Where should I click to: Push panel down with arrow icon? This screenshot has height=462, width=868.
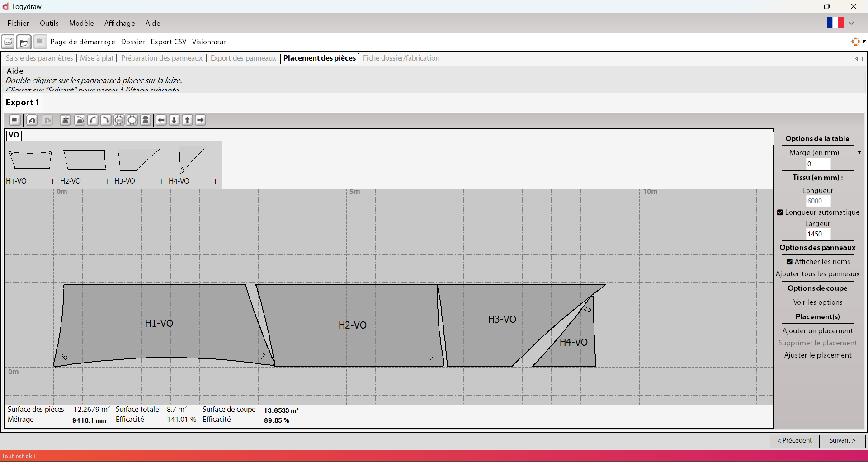point(174,120)
